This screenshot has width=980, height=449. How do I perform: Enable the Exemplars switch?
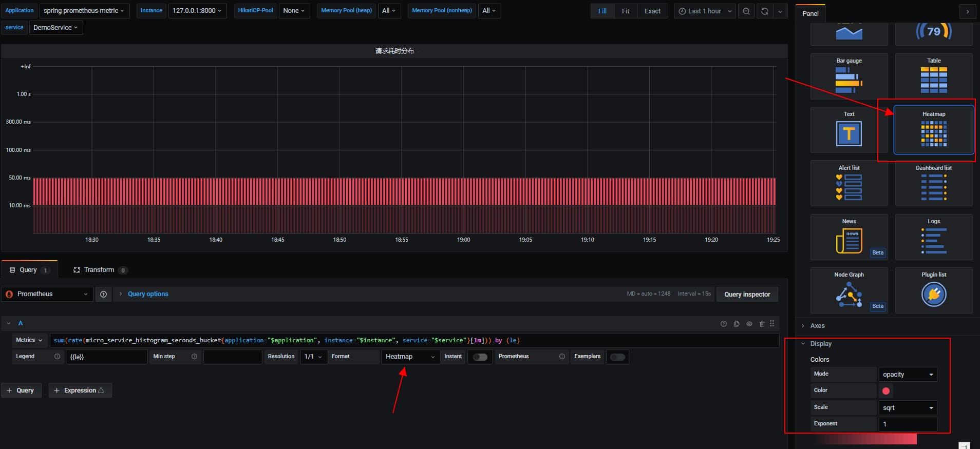pyautogui.click(x=617, y=357)
